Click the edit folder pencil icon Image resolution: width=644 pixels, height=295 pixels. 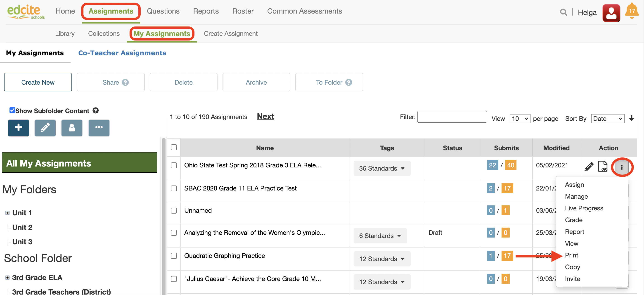[45, 128]
